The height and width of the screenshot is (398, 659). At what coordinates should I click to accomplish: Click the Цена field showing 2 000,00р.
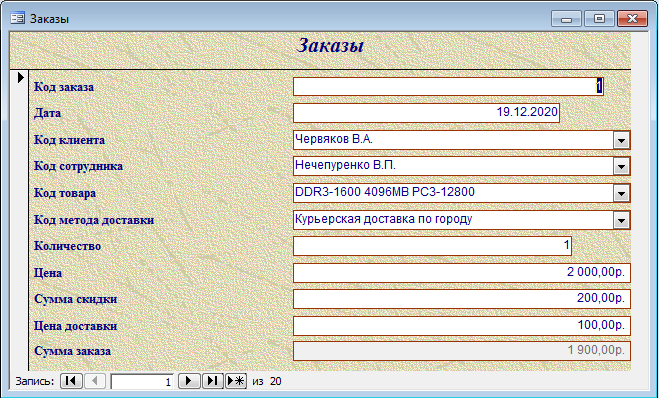point(461,273)
